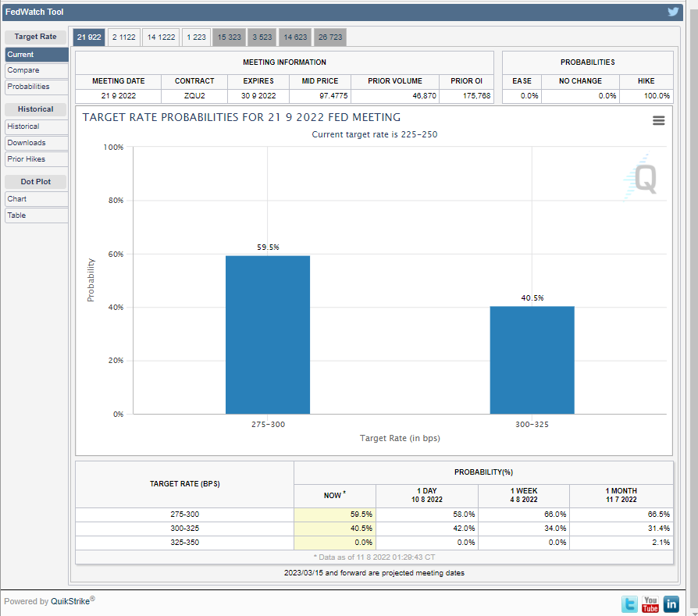Image resolution: width=698 pixels, height=616 pixels.
Task: Open the Dot Plot Table view
Action: click(x=36, y=215)
